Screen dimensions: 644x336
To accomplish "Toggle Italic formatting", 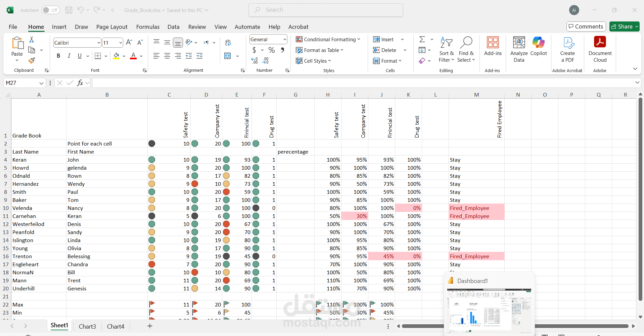I will click(69, 56).
